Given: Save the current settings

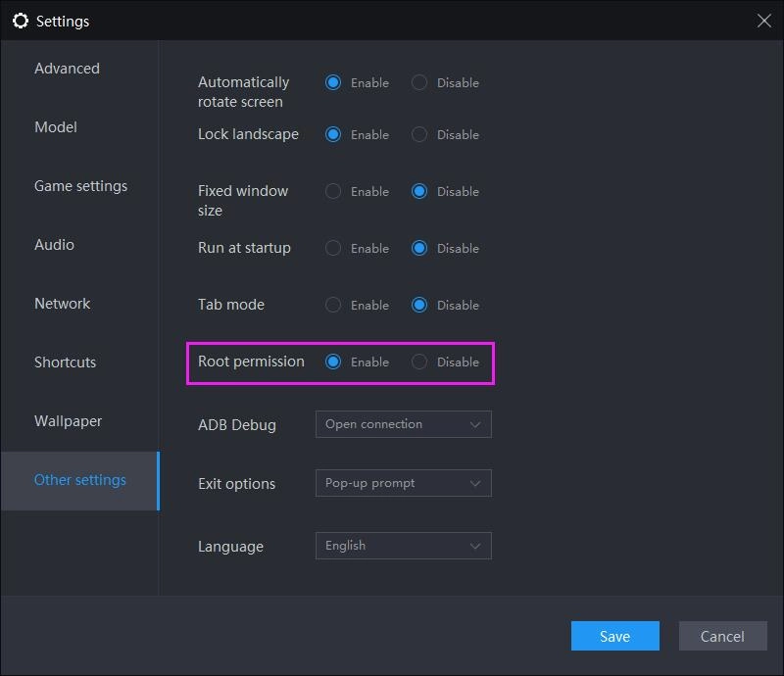Looking at the screenshot, I should click(x=614, y=636).
